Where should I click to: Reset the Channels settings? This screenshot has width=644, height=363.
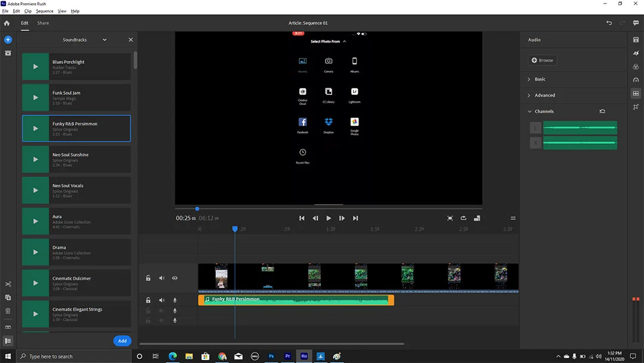point(602,112)
